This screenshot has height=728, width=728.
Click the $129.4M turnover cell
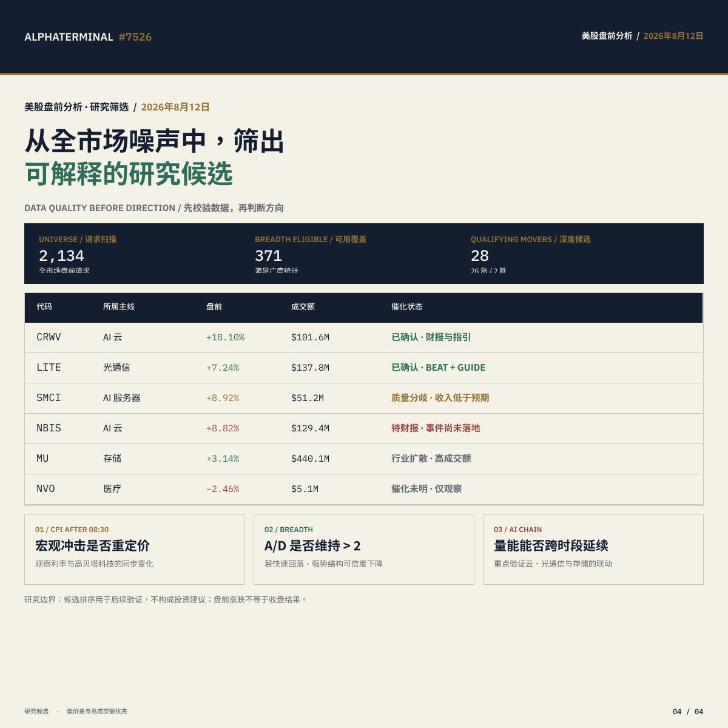[x=310, y=428]
